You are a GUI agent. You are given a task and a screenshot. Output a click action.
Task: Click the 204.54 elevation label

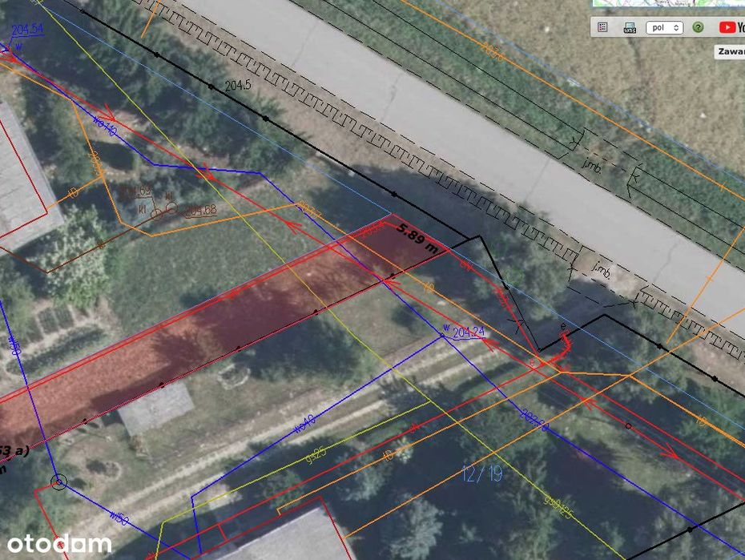(x=27, y=30)
